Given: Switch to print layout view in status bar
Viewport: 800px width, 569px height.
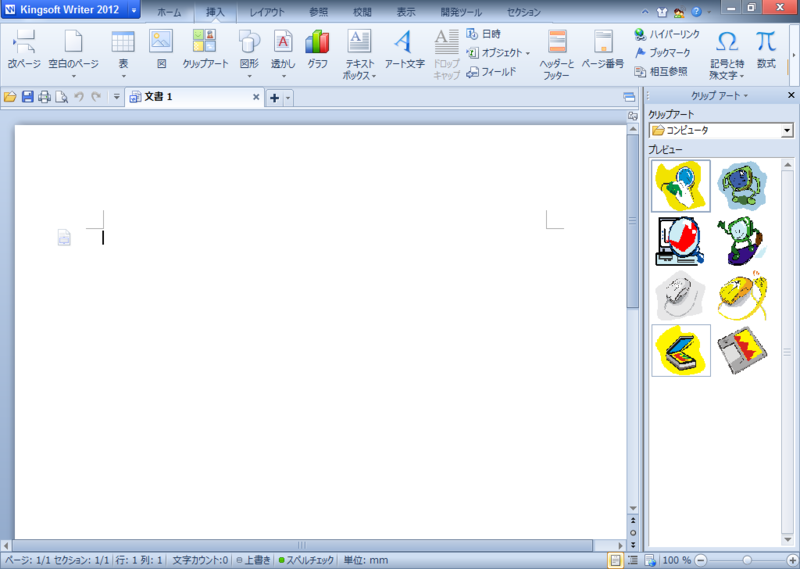Looking at the screenshot, I should click(x=615, y=560).
